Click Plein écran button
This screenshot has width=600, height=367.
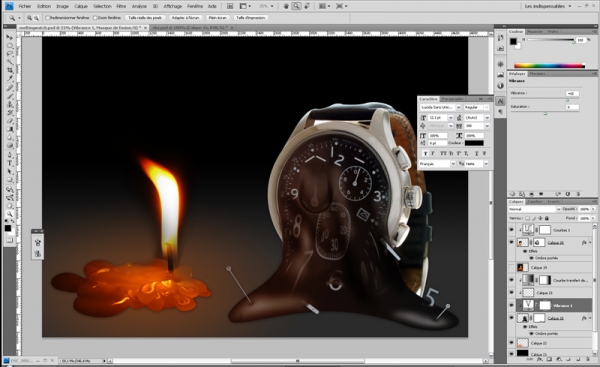coord(217,18)
